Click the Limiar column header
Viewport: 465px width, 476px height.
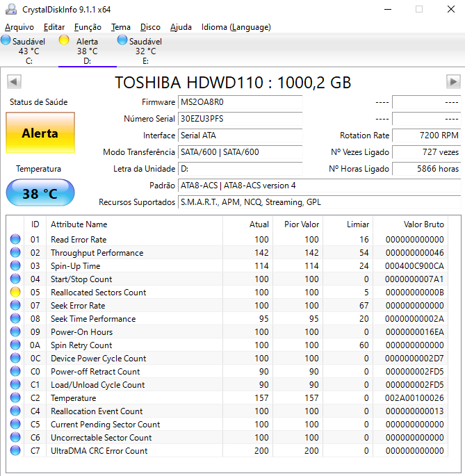pyautogui.click(x=348, y=224)
